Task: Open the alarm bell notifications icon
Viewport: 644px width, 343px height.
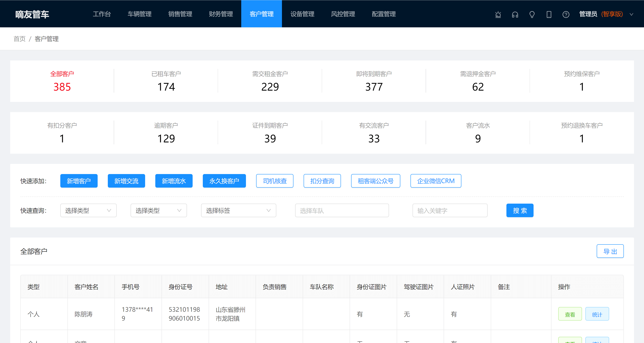Action: (498, 15)
